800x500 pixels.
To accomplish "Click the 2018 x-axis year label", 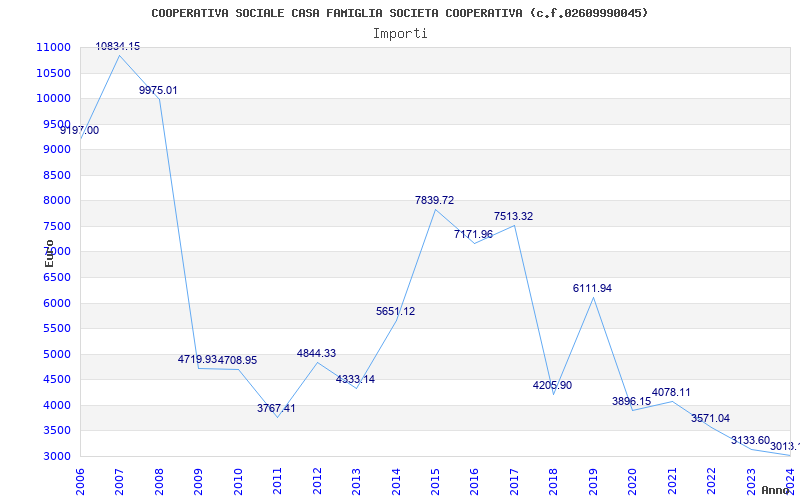I will pos(554,482).
